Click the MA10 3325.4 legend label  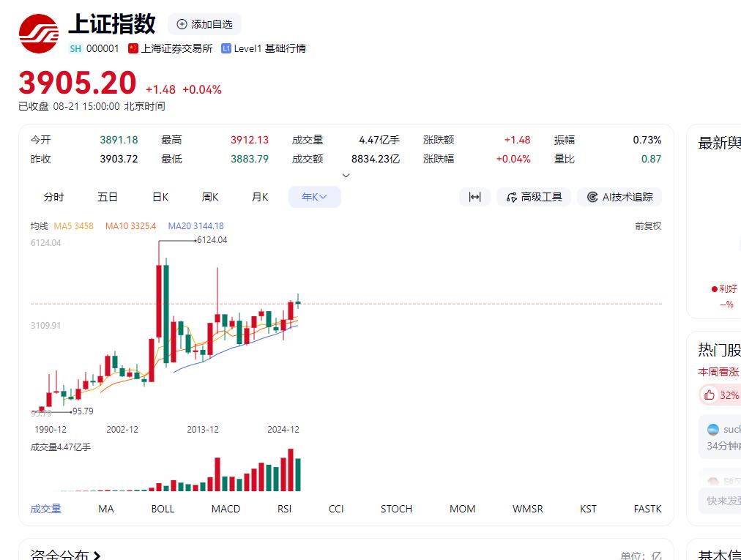click(x=130, y=226)
